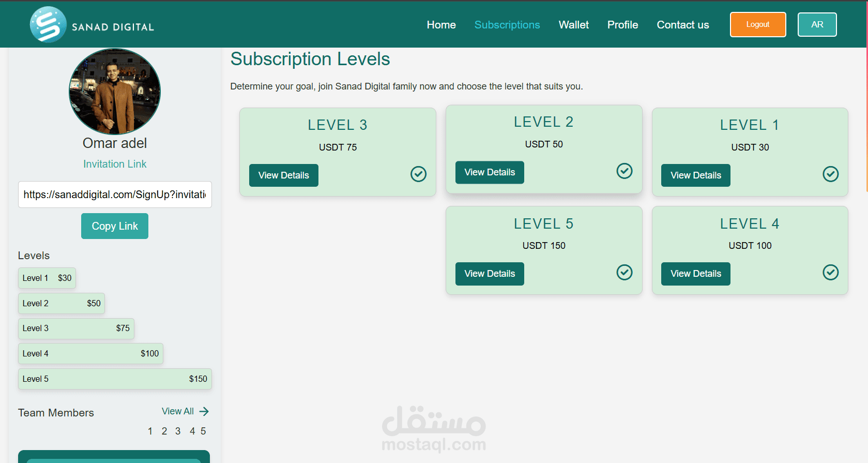View Details for Level 5
Screen dimensions: 868x463
tap(490, 274)
